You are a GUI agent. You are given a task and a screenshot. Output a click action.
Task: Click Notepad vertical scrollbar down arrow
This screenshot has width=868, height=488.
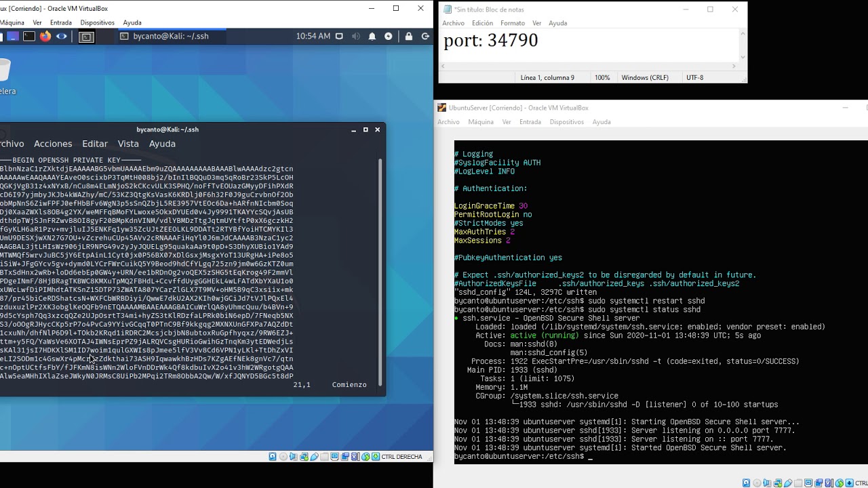[743, 58]
